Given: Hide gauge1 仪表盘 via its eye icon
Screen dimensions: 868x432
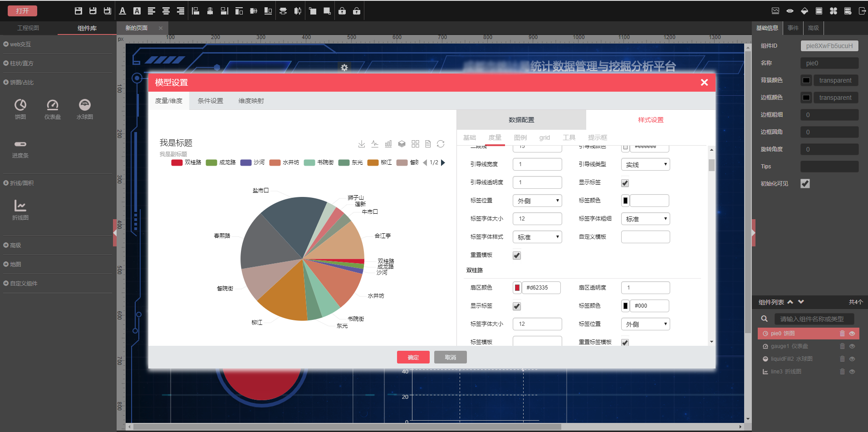Looking at the screenshot, I should tap(852, 346).
